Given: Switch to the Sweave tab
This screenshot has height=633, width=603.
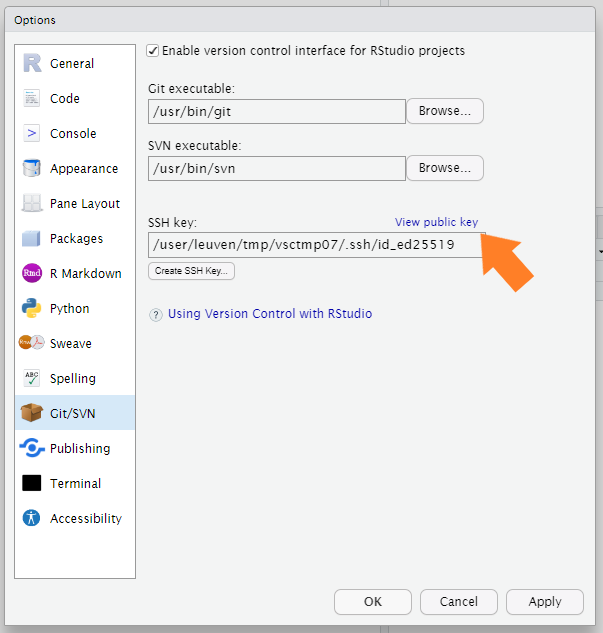Looking at the screenshot, I should [x=70, y=343].
